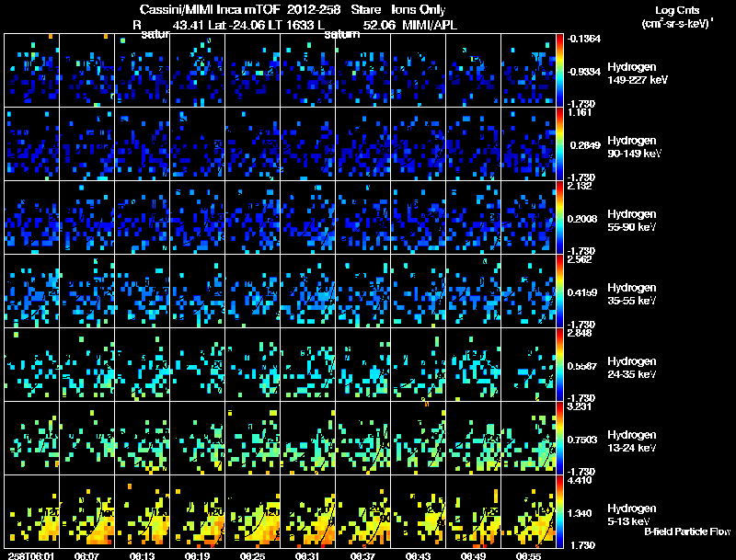
Task: Click colorbar value 0.7503
Action: tap(582, 440)
